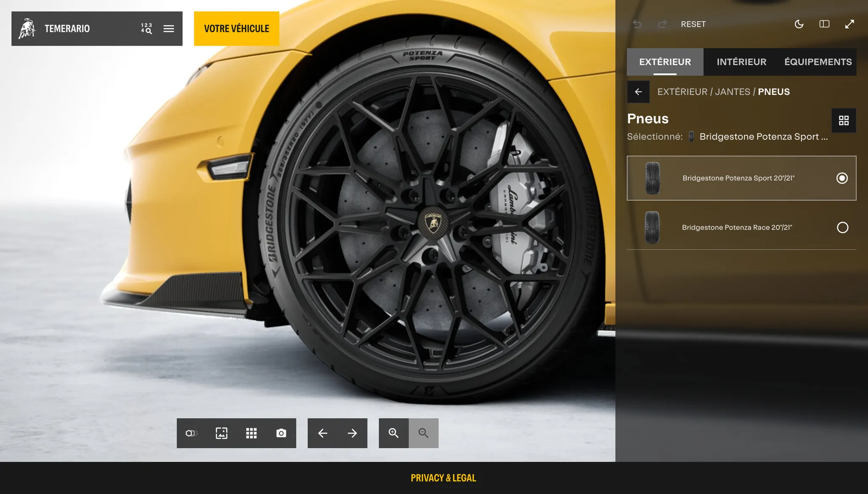
Task: Take a snapshot with the camera icon
Action: (281, 433)
